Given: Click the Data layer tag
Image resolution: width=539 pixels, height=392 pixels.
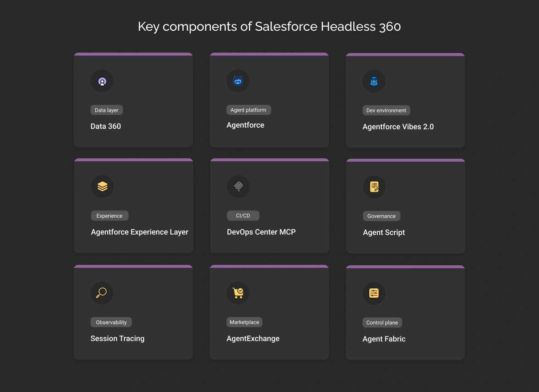Looking at the screenshot, I should pos(107,110).
